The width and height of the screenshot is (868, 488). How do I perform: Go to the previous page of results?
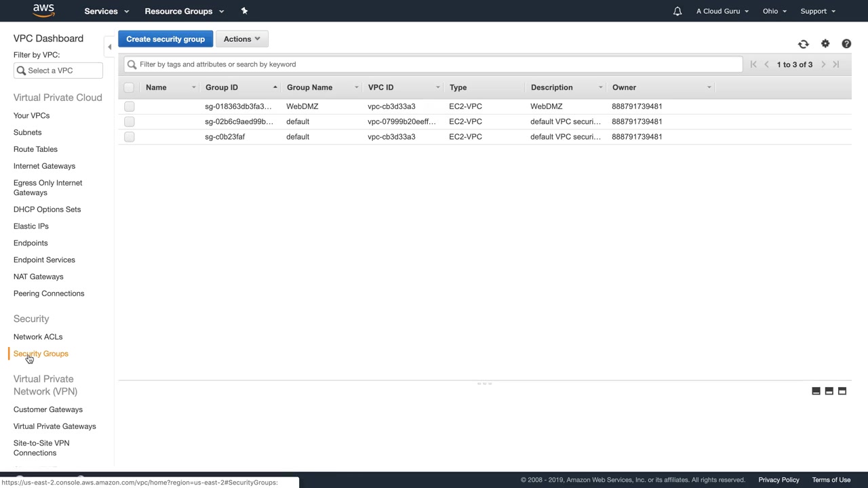click(767, 64)
